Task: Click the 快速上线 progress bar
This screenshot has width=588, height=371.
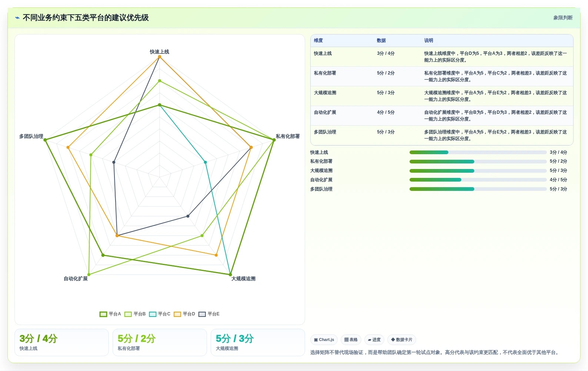Action: pyautogui.click(x=478, y=152)
